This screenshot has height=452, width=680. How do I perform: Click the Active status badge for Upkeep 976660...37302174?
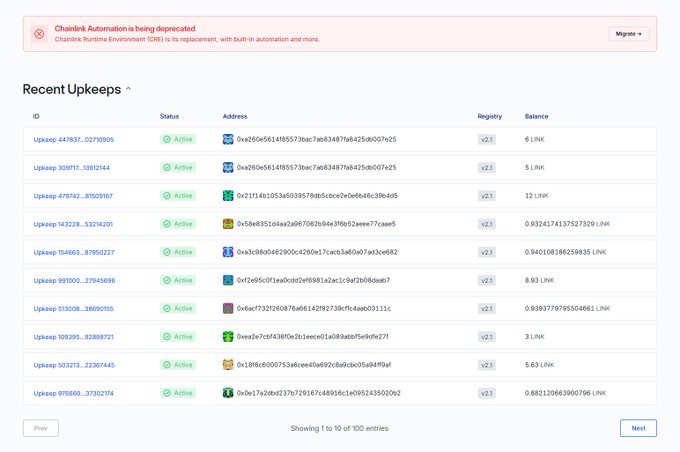[x=178, y=393]
